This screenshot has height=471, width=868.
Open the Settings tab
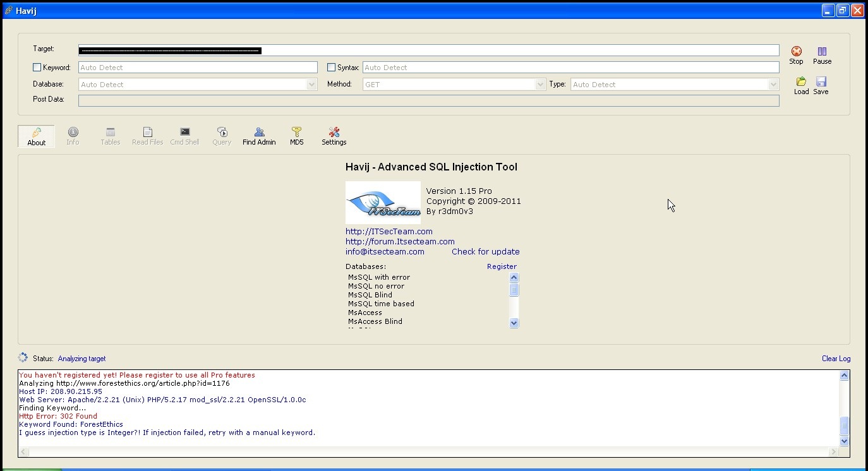pyautogui.click(x=334, y=136)
